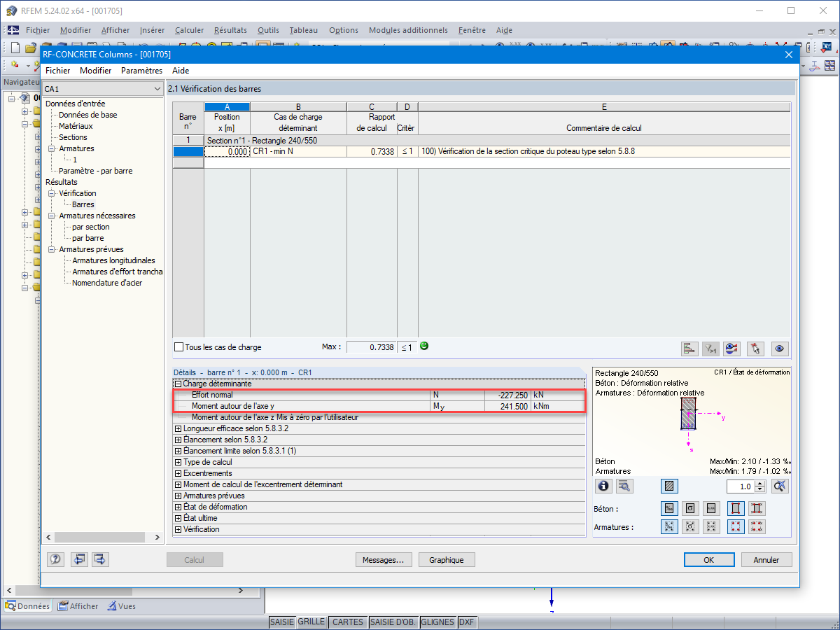
Task: Collapse Armatures prévues tree node
Action: tap(52, 249)
